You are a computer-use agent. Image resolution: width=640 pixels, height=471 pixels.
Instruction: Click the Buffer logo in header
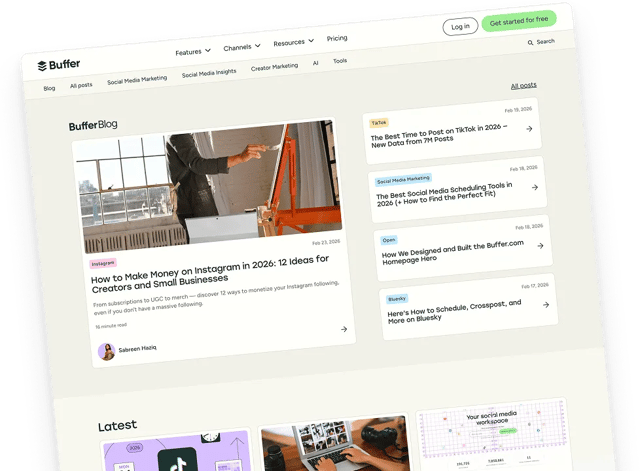click(58, 65)
